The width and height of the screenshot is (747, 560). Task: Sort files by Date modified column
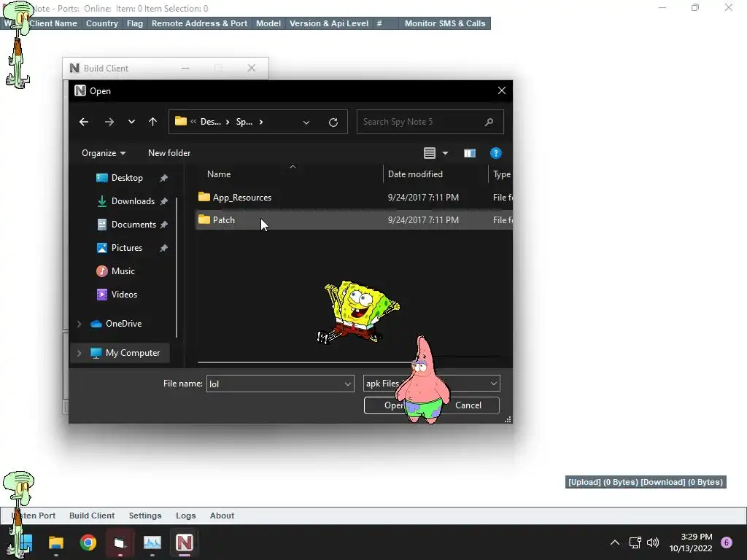(415, 174)
